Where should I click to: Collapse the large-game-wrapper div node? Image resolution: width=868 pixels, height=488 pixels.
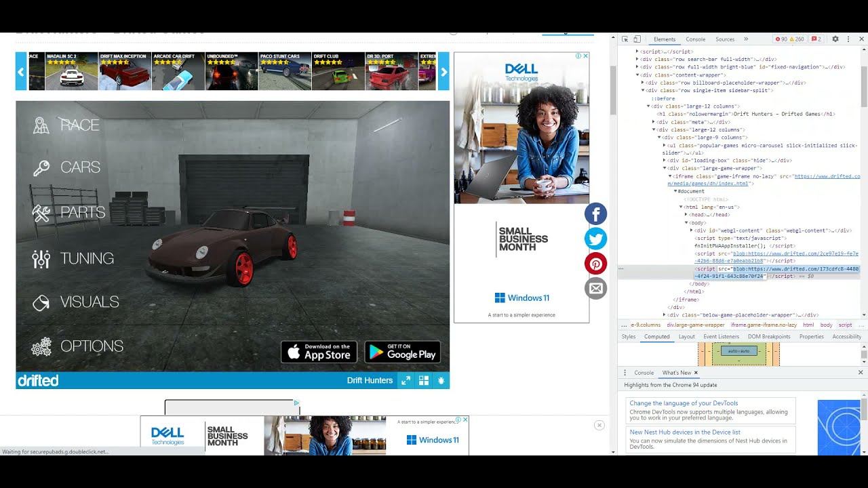click(x=665, y=168)
